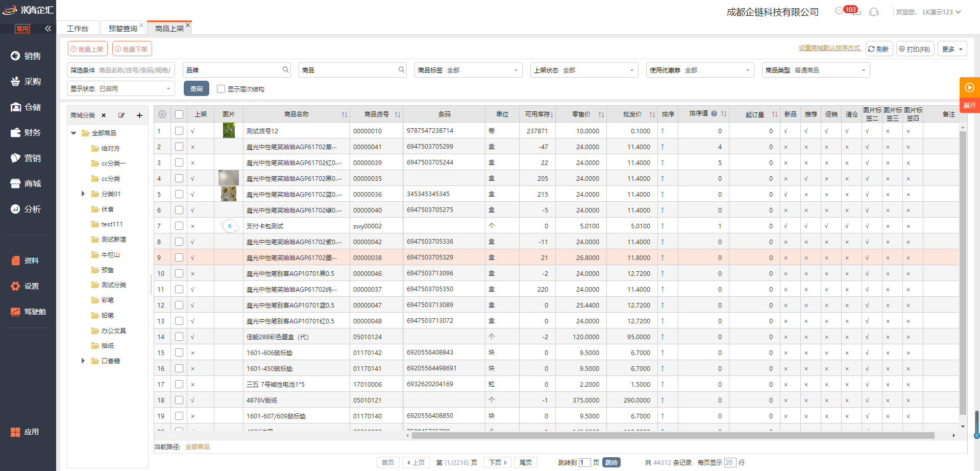
Task: Collapse the left sidebar with double-arrow icon
Action: 48,29
